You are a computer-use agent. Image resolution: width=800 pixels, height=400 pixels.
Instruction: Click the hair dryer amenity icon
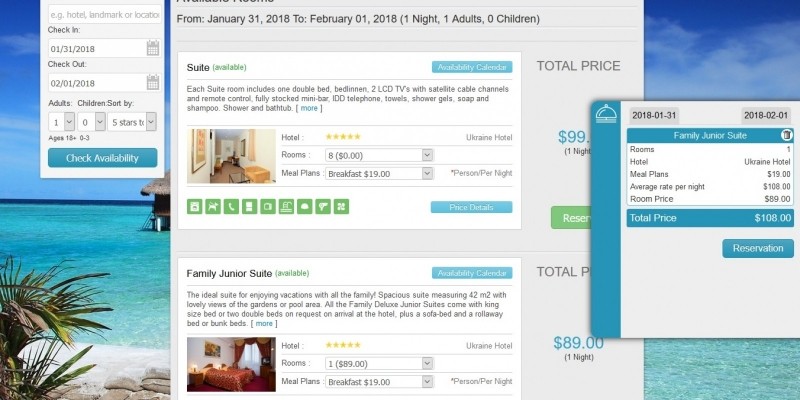323,207
